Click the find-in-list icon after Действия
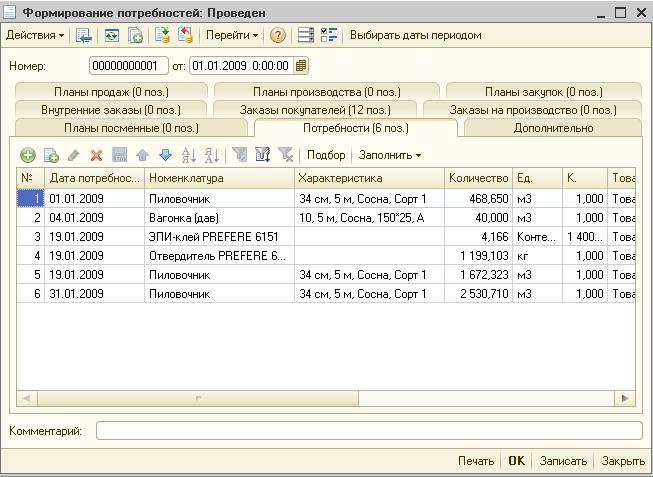The image size is (653, 477). (x=84, y=35)
